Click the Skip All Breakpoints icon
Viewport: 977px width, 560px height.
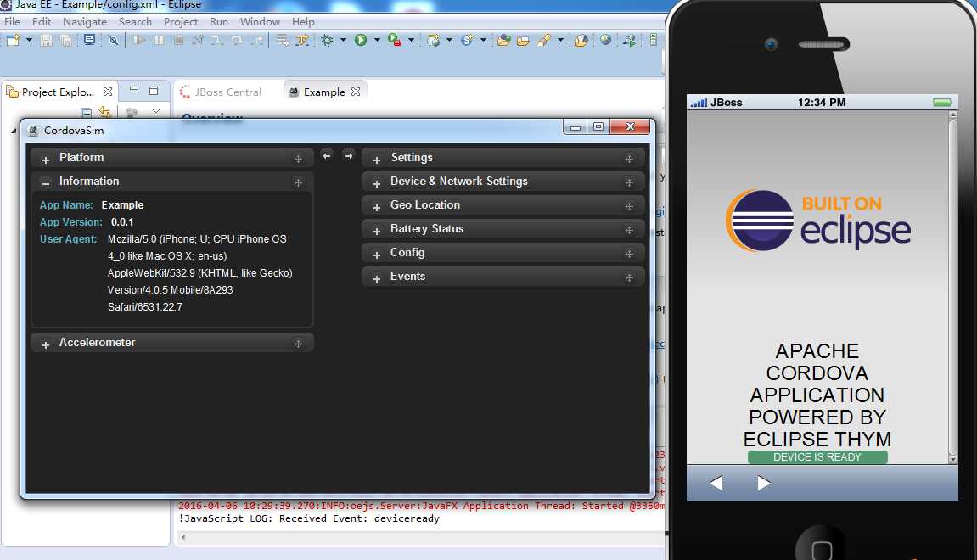point(113,41)
